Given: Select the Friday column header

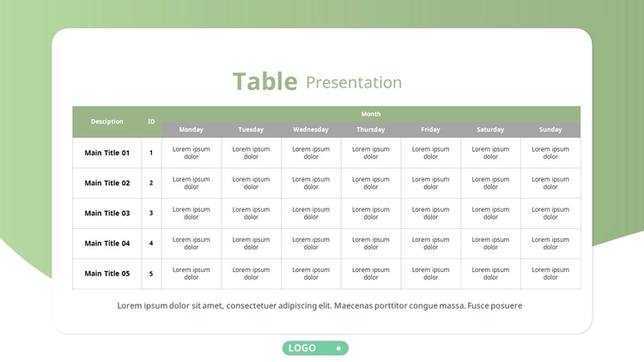Looking at the screenshot, I should click(430, 130).
